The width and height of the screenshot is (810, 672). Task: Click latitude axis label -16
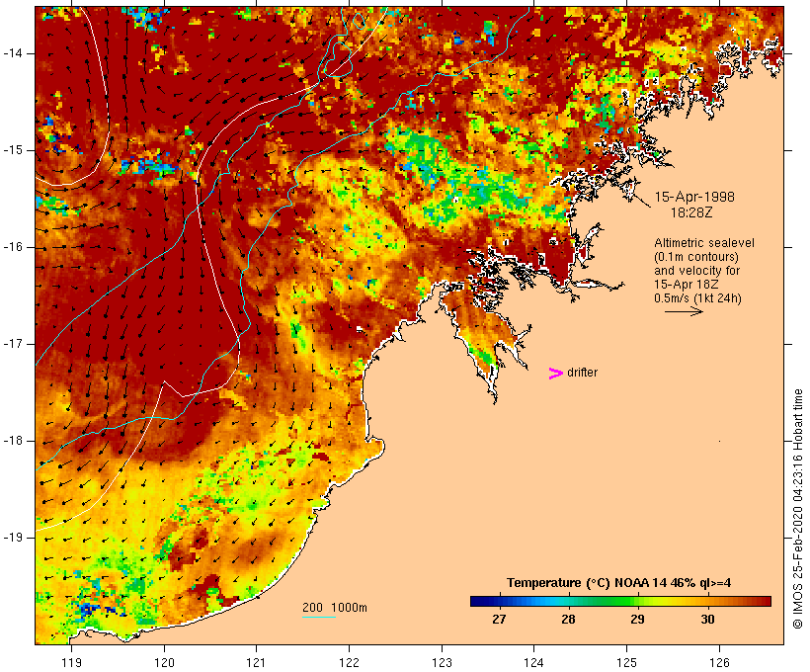(13, 247)
